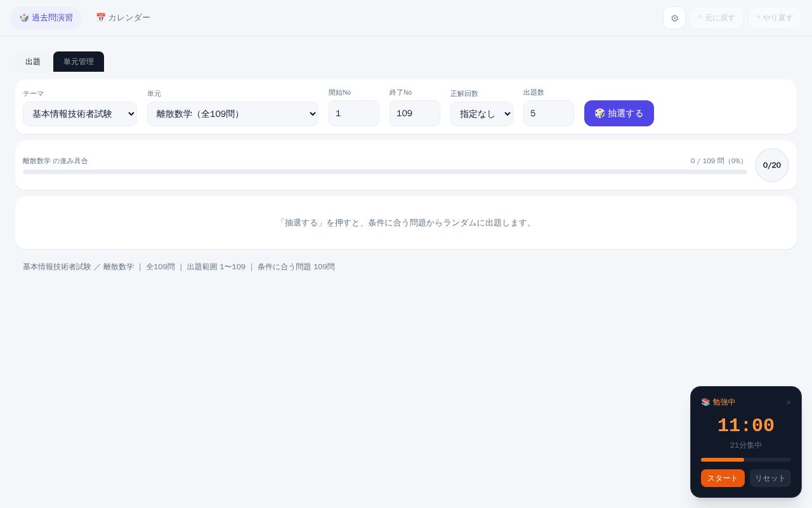Click the 離散数学 progress bar
This screenshot has width=812, height=508.
(385, 171)
